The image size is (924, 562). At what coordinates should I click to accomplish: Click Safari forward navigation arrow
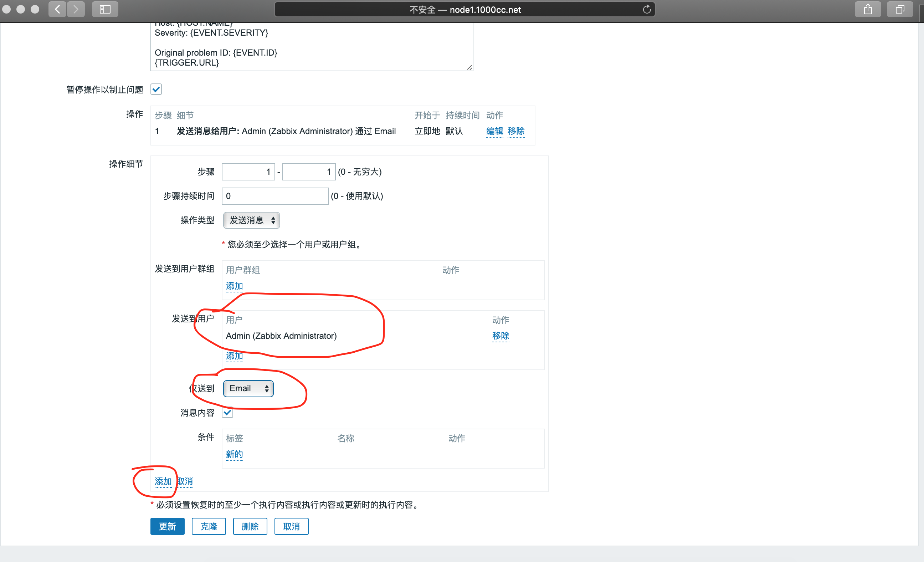tap(76, 9)
